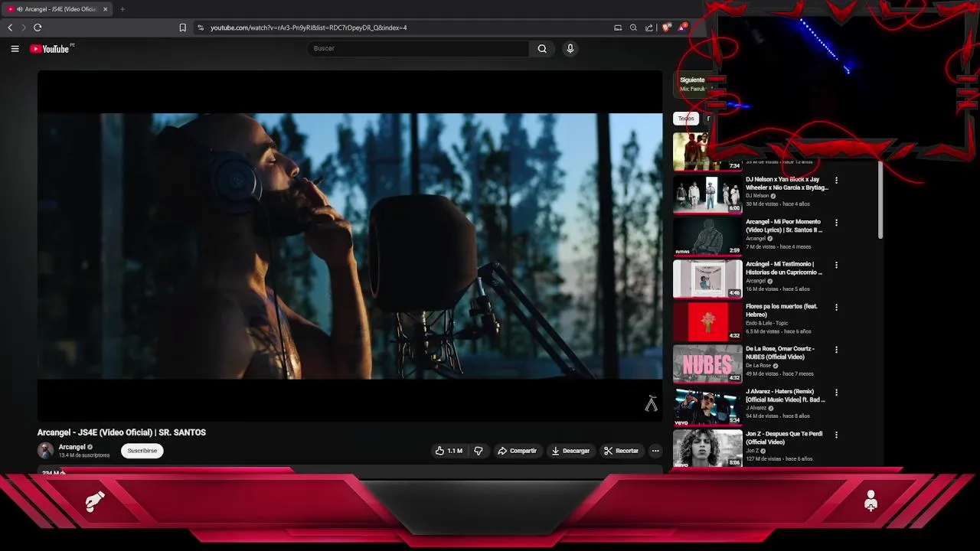This screenshot has width=980, height=551.
Task: Open more actions beside Recortar
Action: pos(655,451)
